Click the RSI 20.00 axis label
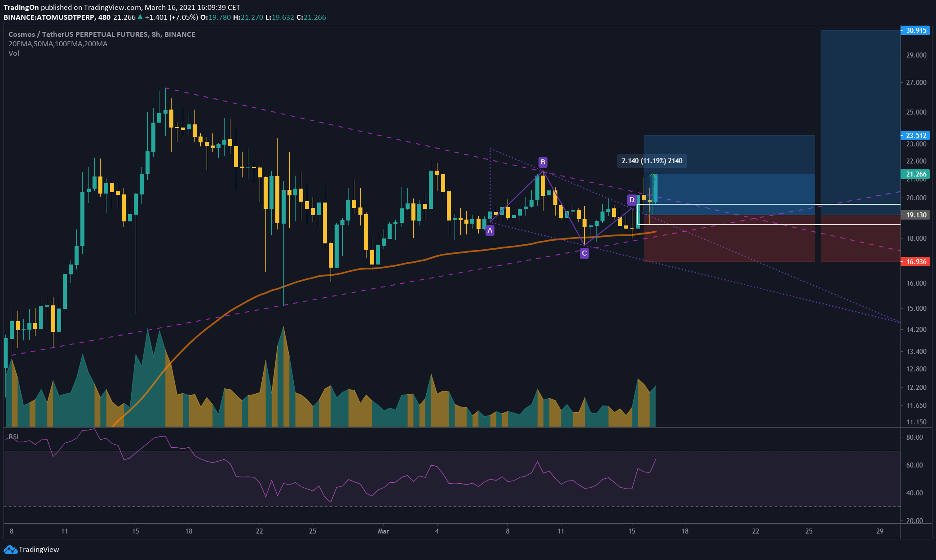This screenshot has height=560, width=936. coord(914,520)
